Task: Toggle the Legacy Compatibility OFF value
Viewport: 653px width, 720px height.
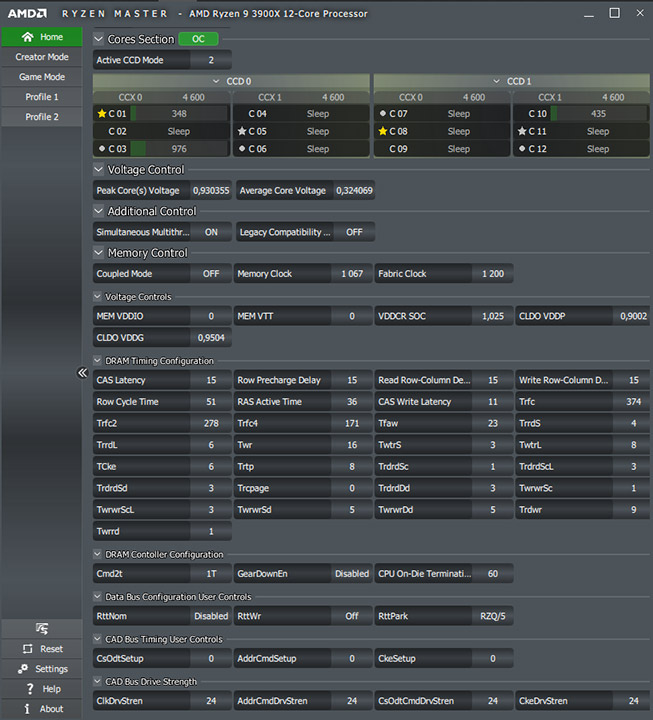Action: 354,232
